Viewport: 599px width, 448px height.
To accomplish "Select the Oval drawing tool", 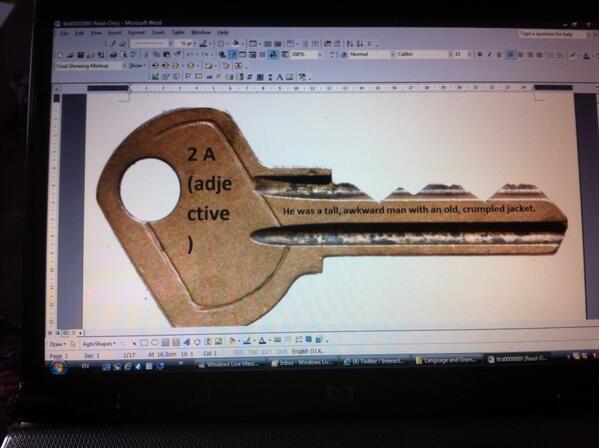I will click(155, 342).
